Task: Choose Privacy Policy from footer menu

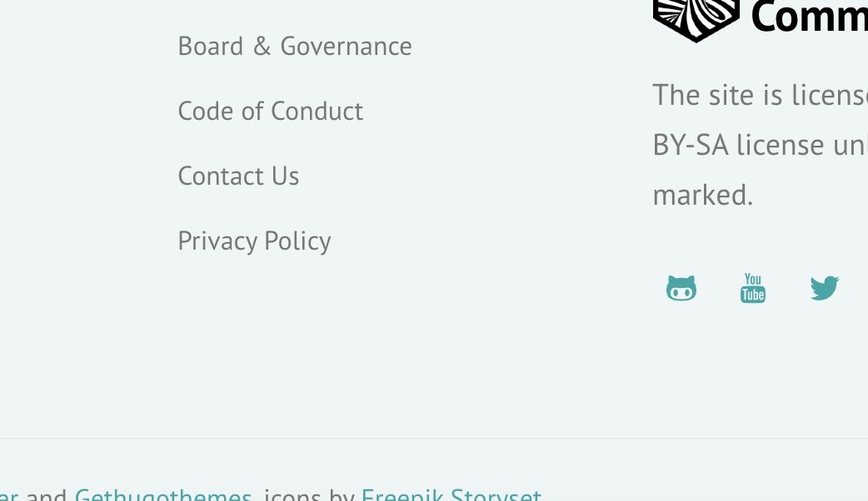Action: 254,241
